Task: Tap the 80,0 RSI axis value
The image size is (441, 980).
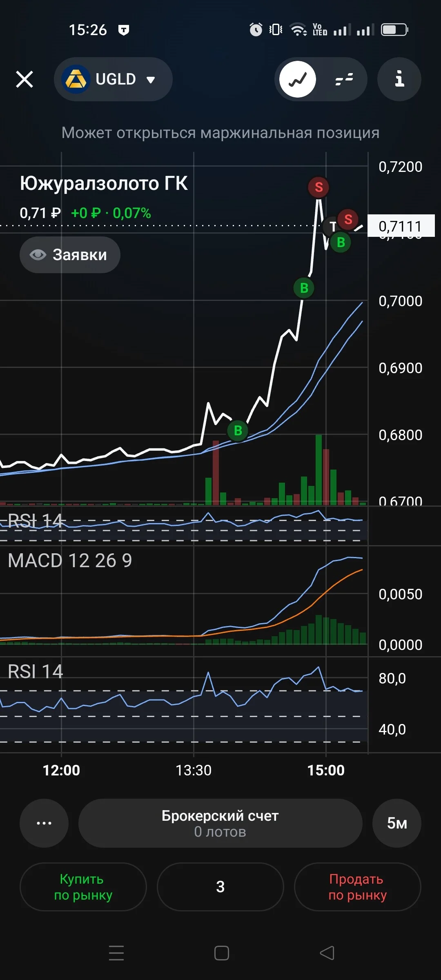Action: (x=392, y=678)
